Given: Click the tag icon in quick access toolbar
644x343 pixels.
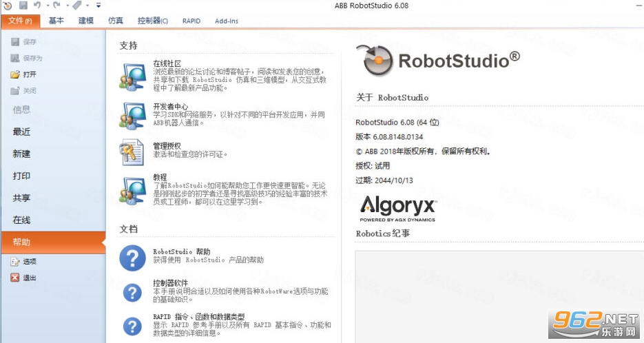Looking at the screenshot, I should pyautogui.click(x=77, y=6).
